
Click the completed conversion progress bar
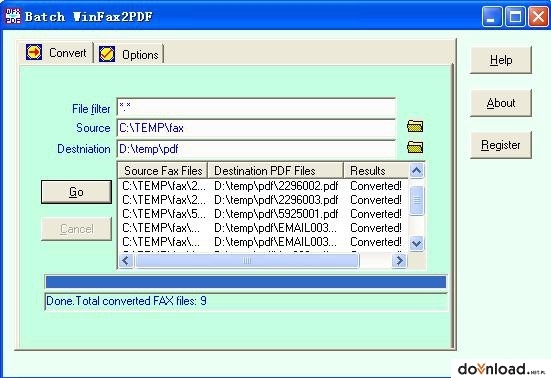(246, 282)
